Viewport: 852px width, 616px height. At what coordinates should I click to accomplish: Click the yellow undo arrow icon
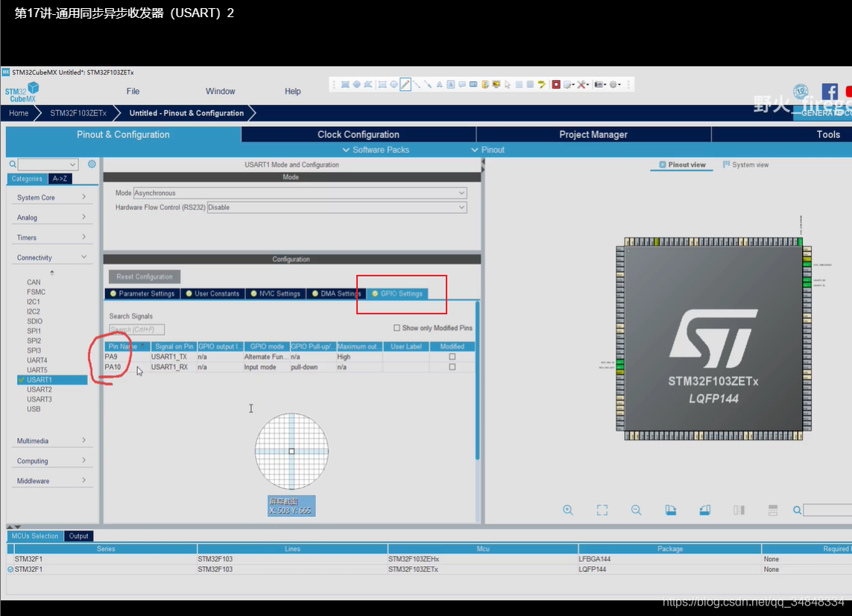click(x=542, y=85)
